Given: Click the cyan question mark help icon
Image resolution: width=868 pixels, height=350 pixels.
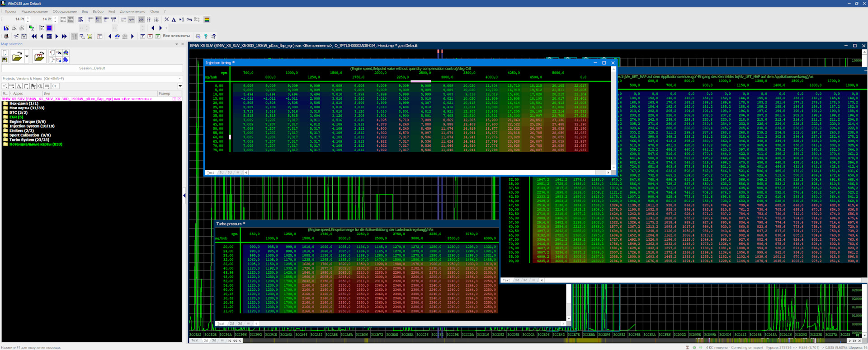Looking at the screenshot, I should point(206,36).
